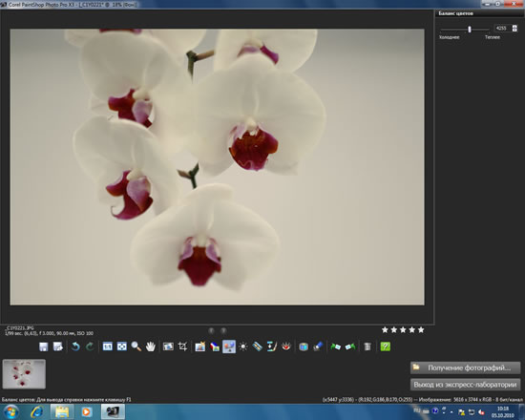Zoom the photo to 1:1

click(x=108, y=346)
